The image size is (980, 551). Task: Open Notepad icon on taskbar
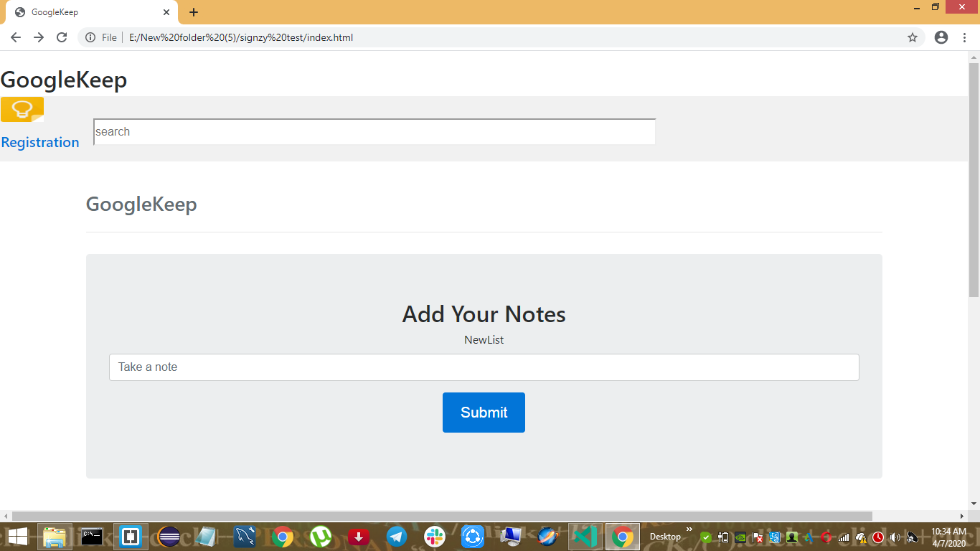point(207,537)
